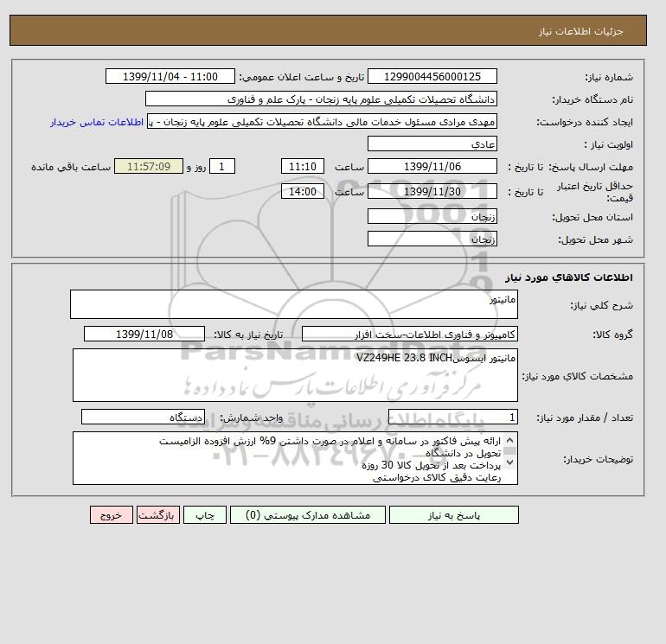Click buyer notes line رعایت دقیق کالای درخواستی
The height and width of the screenshot is (644, 666).
pos(437,478)
